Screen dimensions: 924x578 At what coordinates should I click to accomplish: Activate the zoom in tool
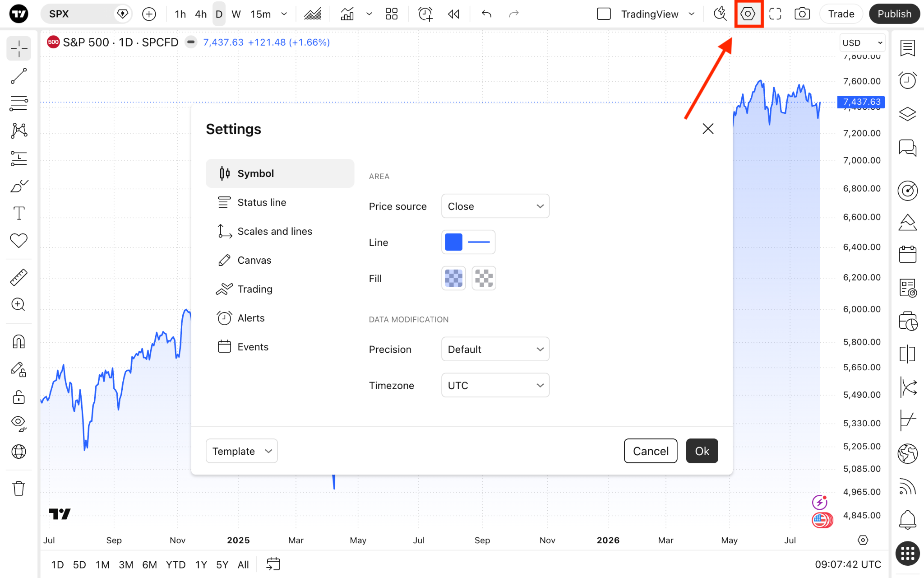(x=18, y=304)
